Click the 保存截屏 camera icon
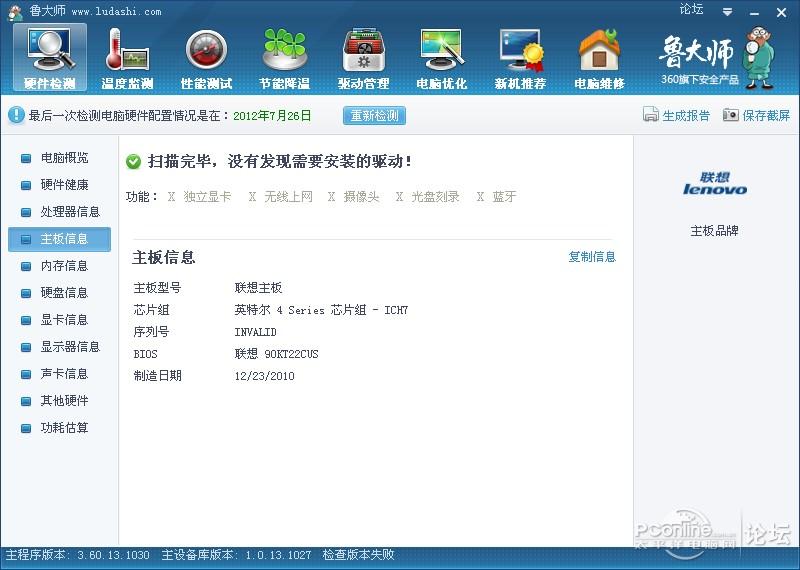 731,115
